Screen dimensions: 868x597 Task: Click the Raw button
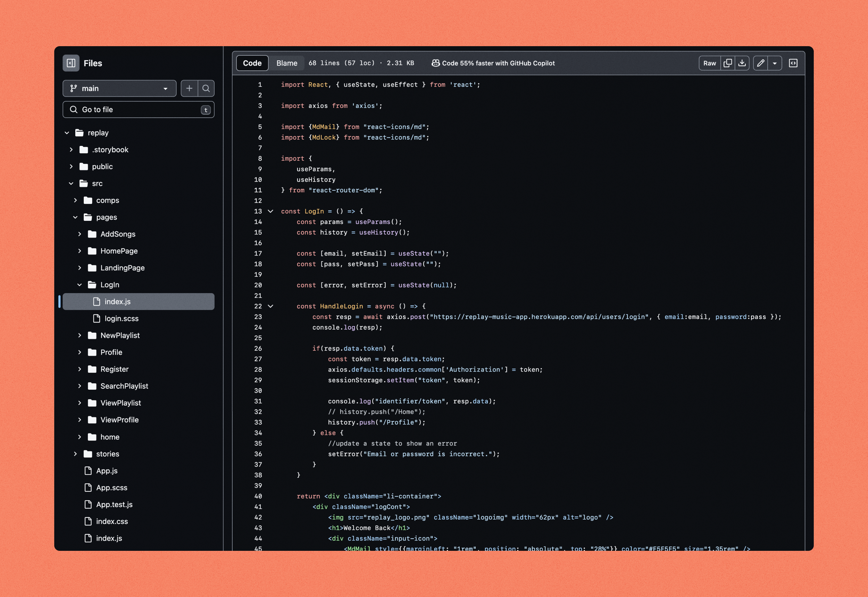tap(709, 63)
